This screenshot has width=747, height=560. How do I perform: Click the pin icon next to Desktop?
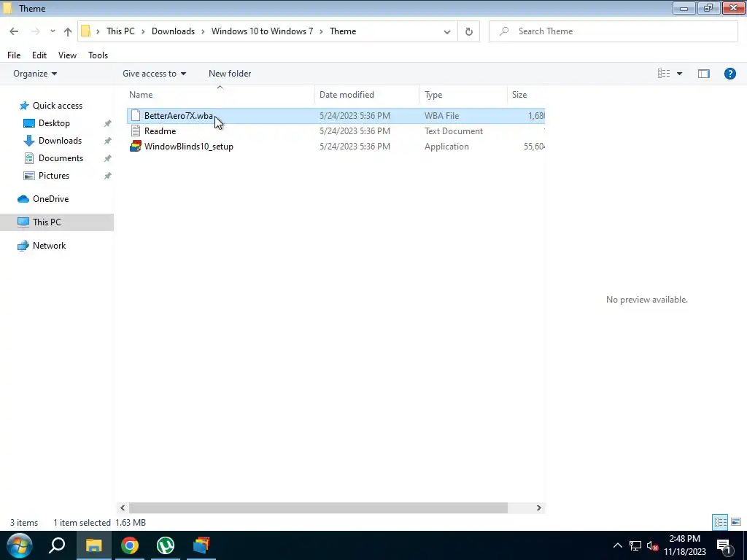[x=108, y=123]
